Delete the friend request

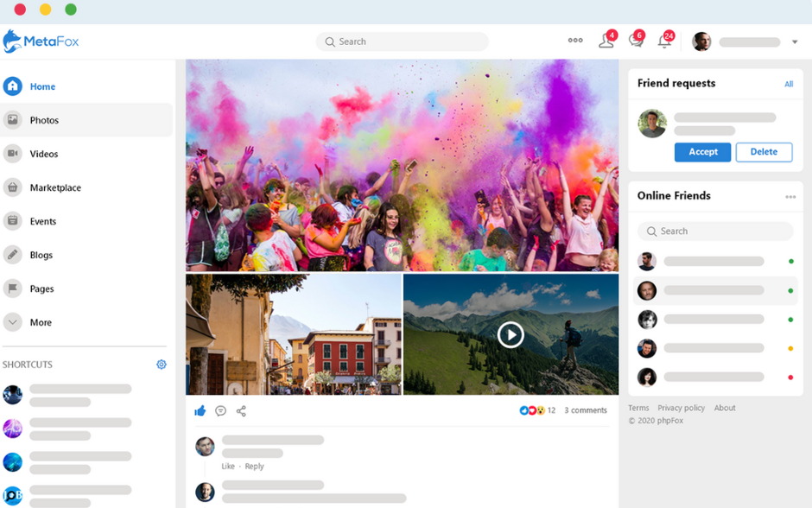[x=764, y=152]
